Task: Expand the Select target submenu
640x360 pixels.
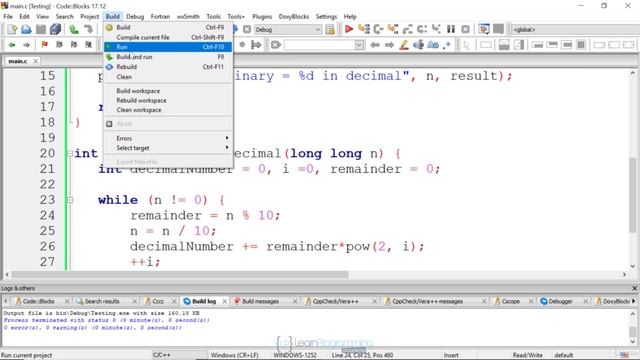Action: 168,148
